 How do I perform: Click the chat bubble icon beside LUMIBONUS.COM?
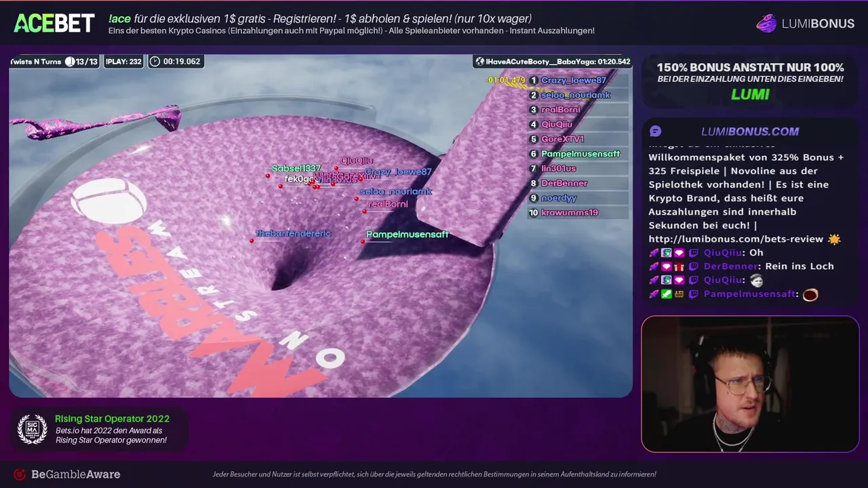pos(655,131)
